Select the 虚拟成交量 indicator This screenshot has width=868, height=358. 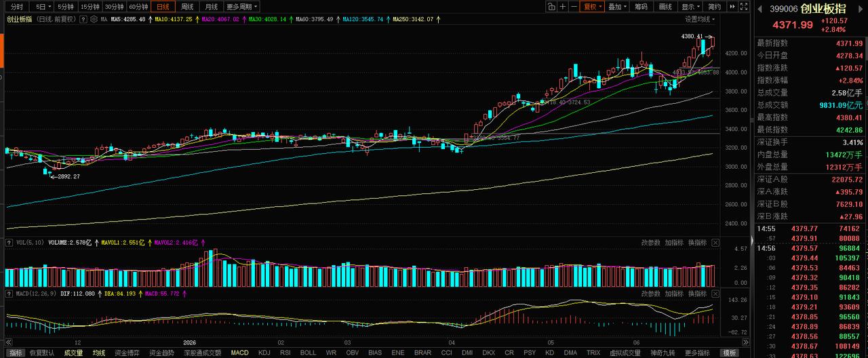tap(625, 353)
